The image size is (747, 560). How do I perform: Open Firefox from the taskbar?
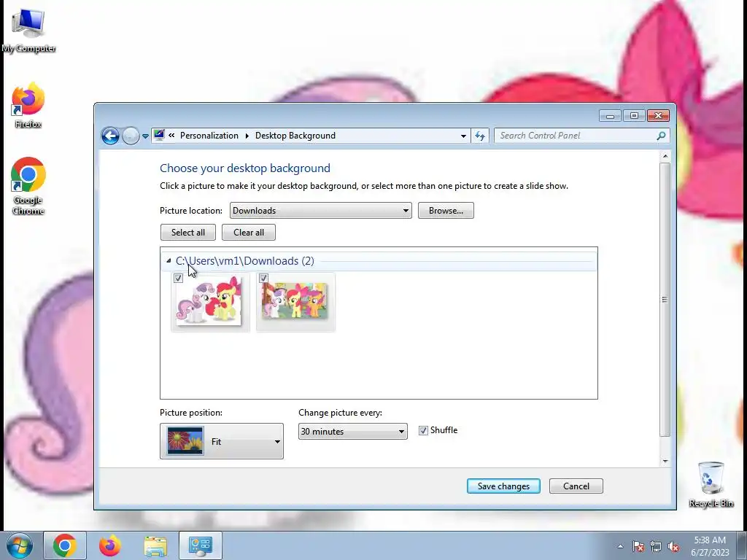110,545
